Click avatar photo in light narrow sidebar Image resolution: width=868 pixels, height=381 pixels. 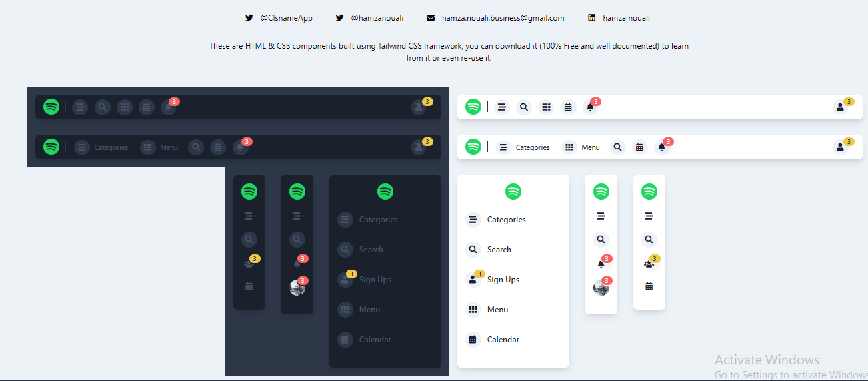pos(601,288)
